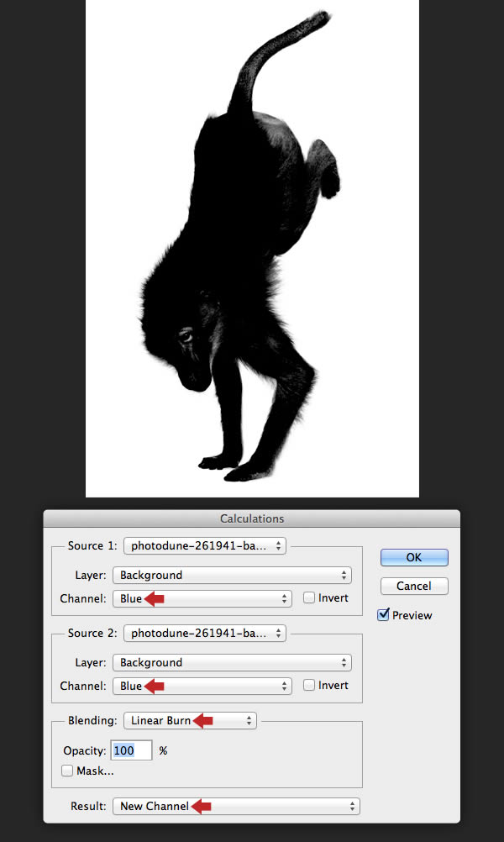The width and height of the screenshot is (504, 842).
Task: Open the Source 2 Layer dropdown
Action: [x=232, y=663]
